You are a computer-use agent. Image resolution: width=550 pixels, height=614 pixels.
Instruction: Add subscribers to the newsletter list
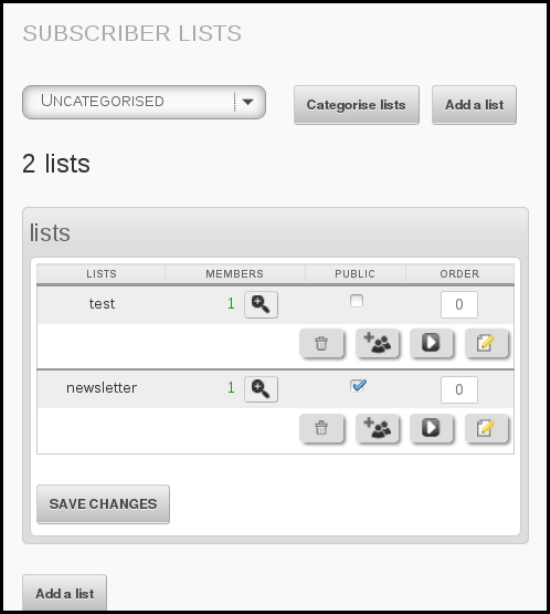click(377, 428)
